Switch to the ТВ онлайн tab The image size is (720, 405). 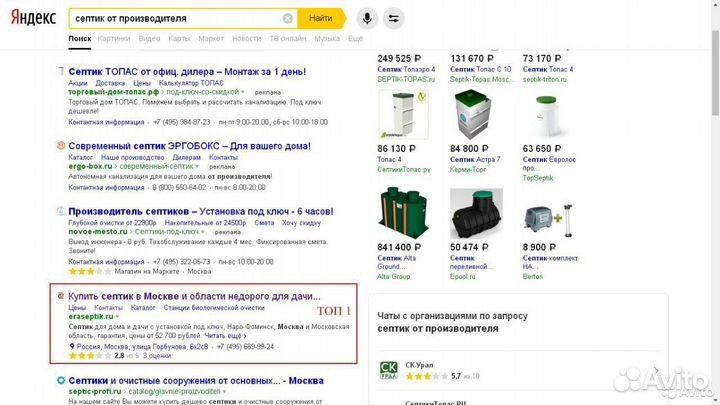point(287,39)
